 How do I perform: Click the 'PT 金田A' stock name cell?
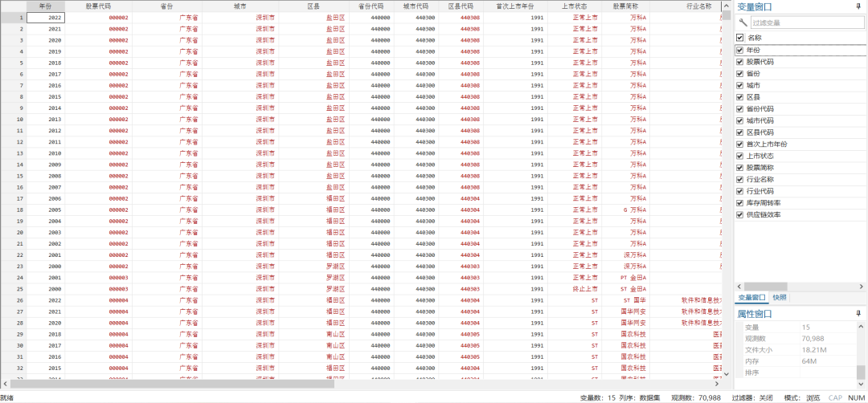625,278
